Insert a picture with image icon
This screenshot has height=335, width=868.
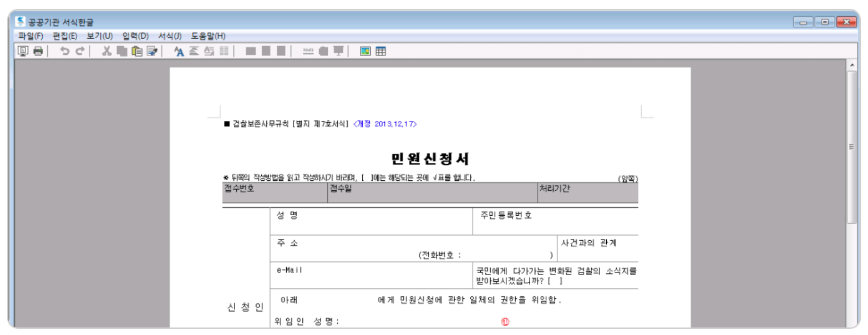tap(365, 51)
